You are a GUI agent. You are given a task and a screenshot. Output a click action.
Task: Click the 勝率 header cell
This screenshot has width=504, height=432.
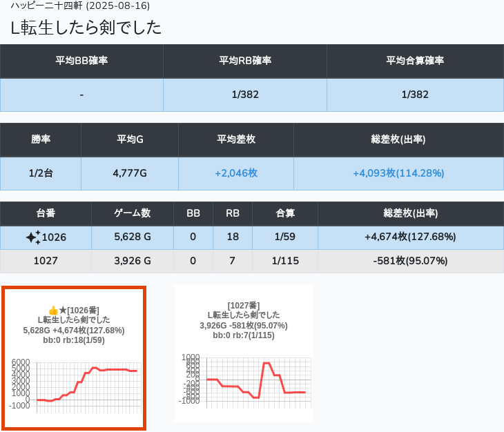[41, 139]
